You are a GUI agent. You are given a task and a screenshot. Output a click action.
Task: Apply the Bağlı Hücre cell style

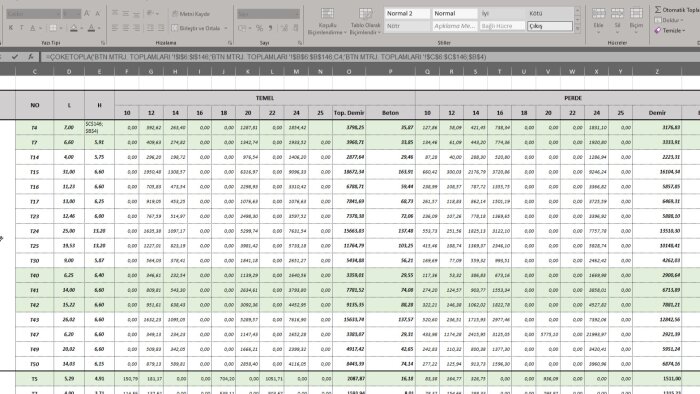pyautogui.click(x=502, y=26)
